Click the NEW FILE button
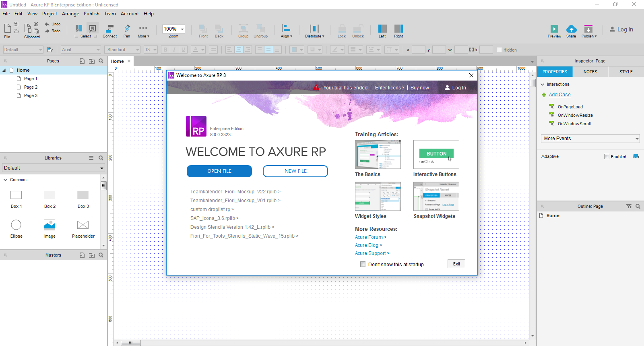The height and width of the screenshot is (346, 644). (x=295, y=171)
